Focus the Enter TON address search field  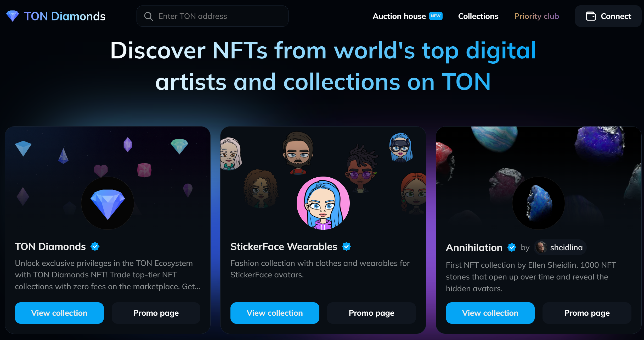pos(212,16)
